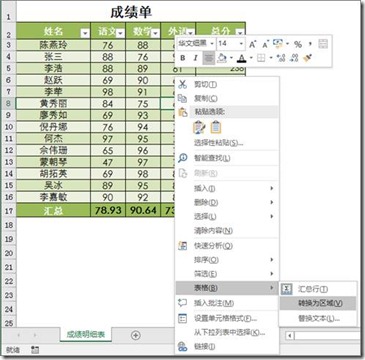Viewport: 365px width, 360px height.
Task: Open the fill color dropdown arrow
Action: 231,58
